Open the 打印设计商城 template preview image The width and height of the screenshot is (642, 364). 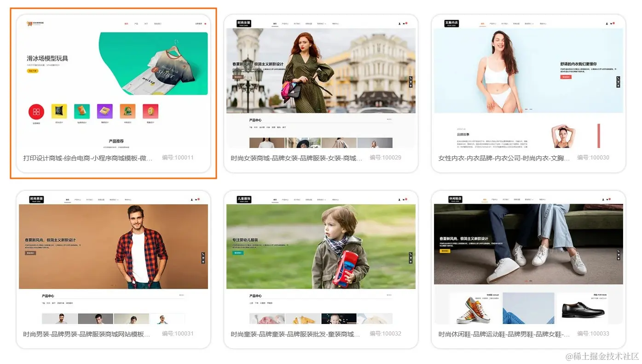pyautogui.click(x=113, y=83)
